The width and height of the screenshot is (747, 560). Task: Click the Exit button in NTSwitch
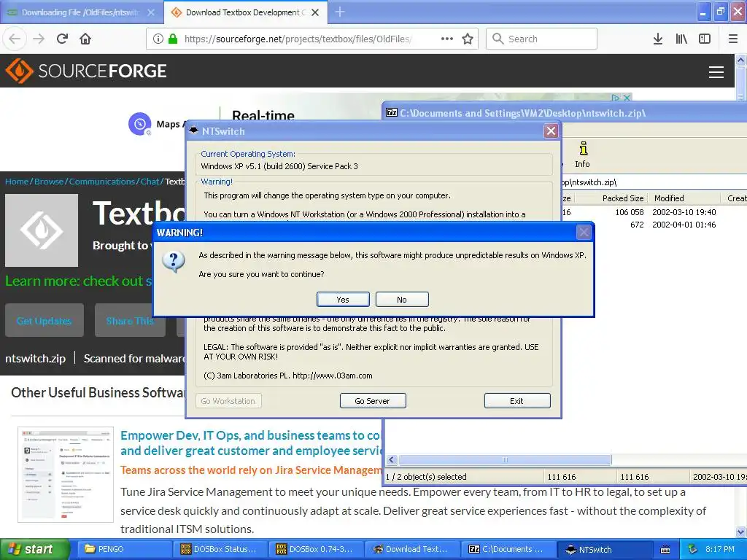[517, 401]
